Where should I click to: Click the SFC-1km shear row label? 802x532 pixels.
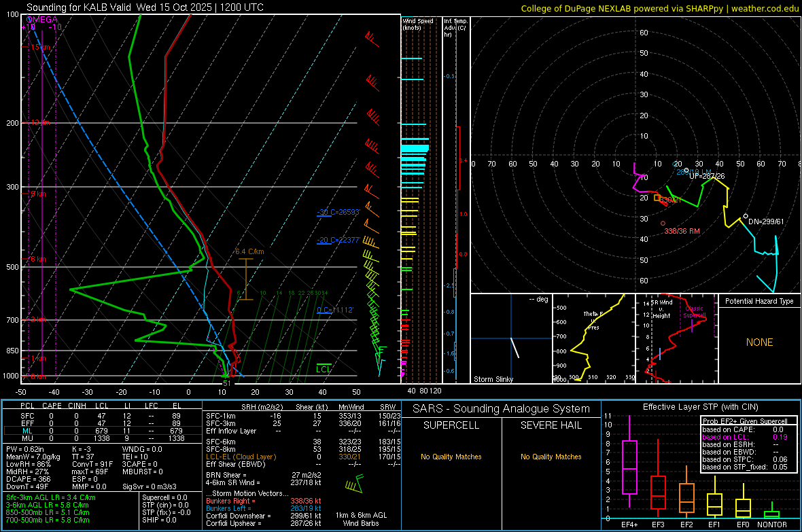point(221,416)
